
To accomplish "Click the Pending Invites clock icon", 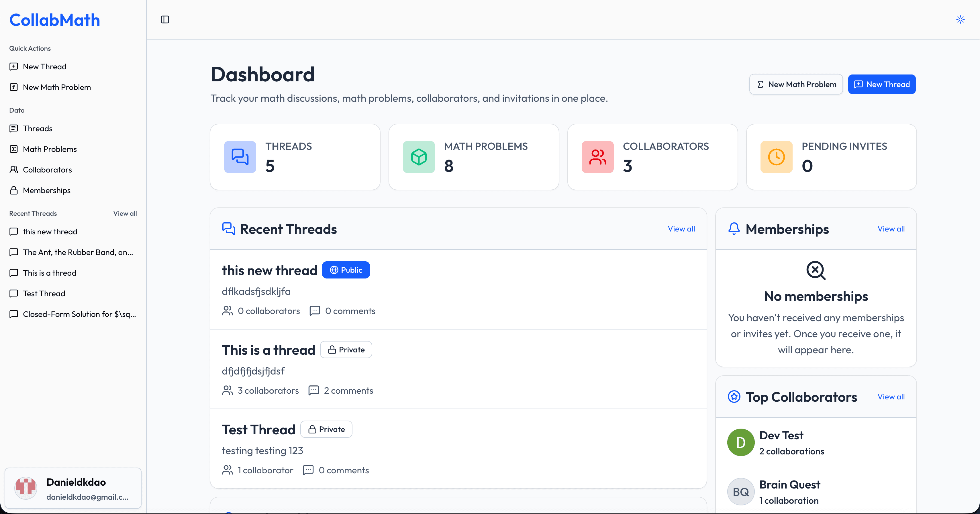I will point(777,157).
